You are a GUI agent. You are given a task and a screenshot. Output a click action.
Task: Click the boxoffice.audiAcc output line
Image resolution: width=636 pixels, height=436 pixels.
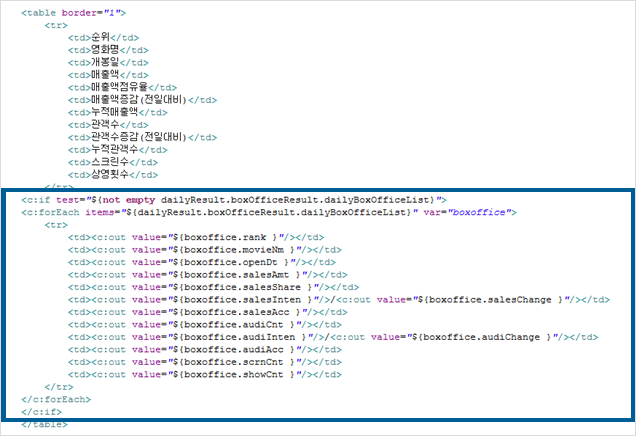click(x=205, y=350)
